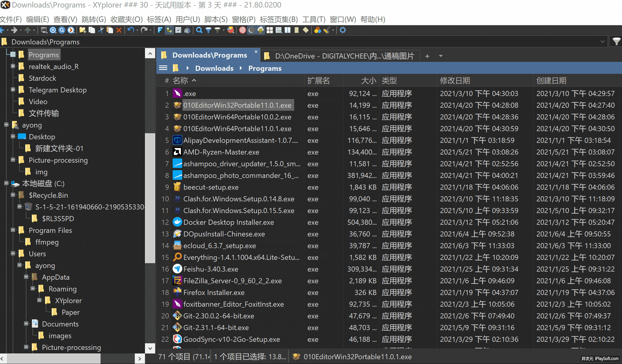Select AMD-Ryzen-Master.exe in the file list

coord(221,152)
